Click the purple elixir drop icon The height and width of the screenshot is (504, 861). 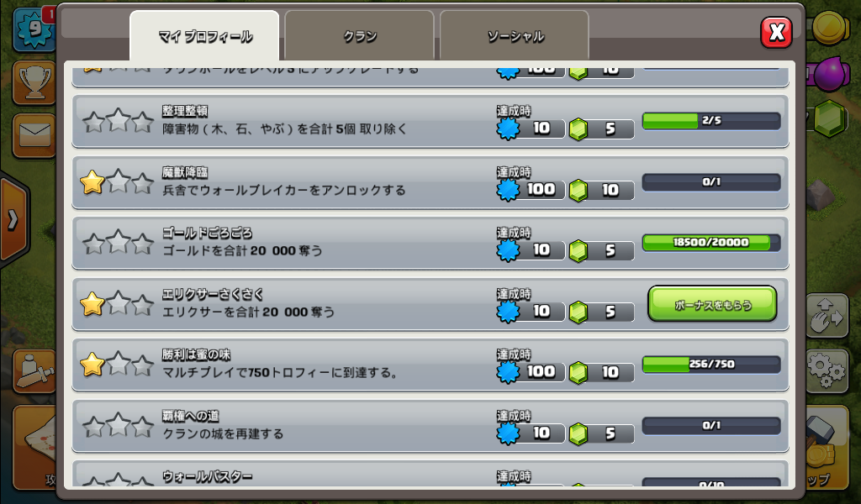(x=832, y=73)
